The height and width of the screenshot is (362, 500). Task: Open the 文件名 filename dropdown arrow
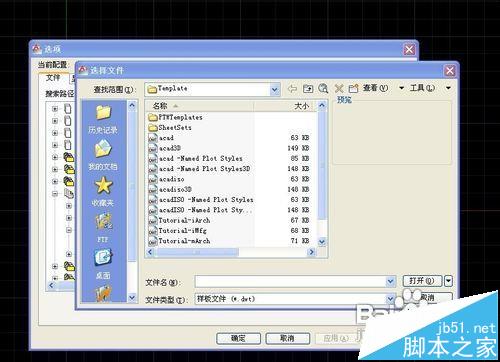[x=391, y=282]
